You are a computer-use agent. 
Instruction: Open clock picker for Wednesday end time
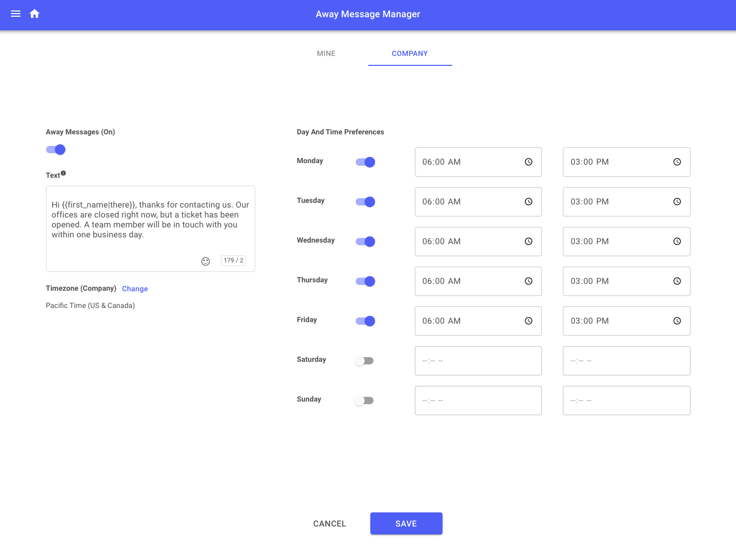click(677, 242)
